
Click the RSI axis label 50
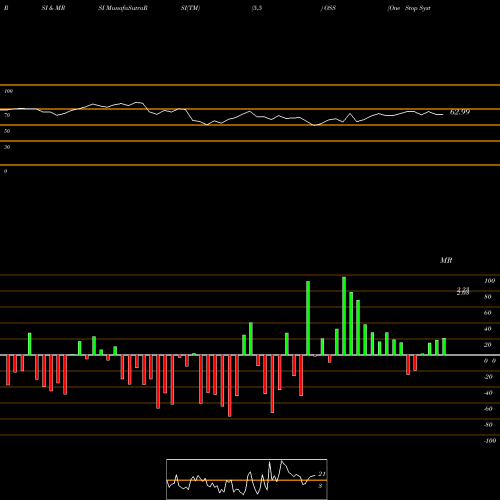(x=7, y=131)
